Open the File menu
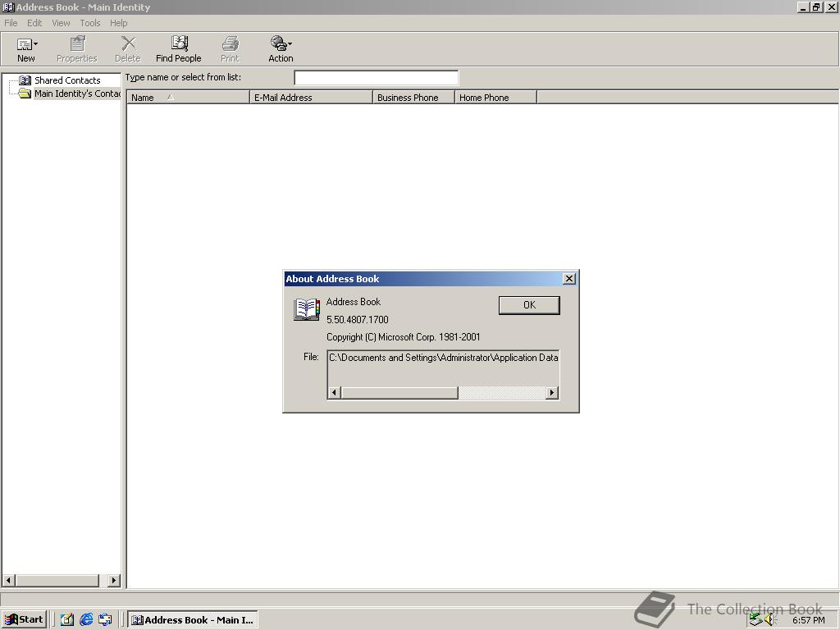 [x=11, y=23]
